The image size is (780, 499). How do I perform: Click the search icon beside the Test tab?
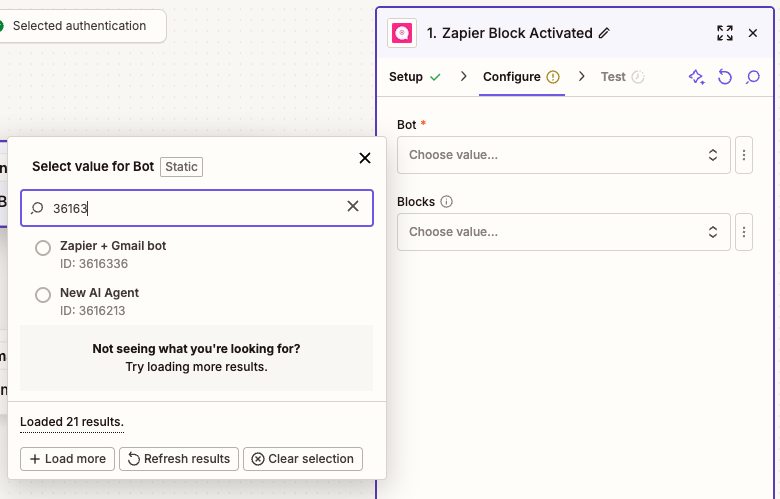coord(753,77)
